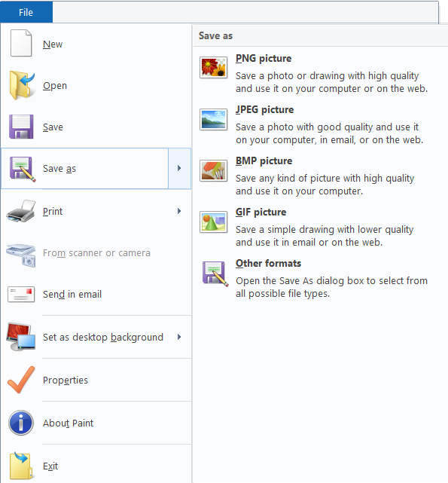The height and width of the screenshot is (483, 448).
Task: Click BMP description 'Save any kind of picture'
Action: pyautogui.click(x=325, y=185)
